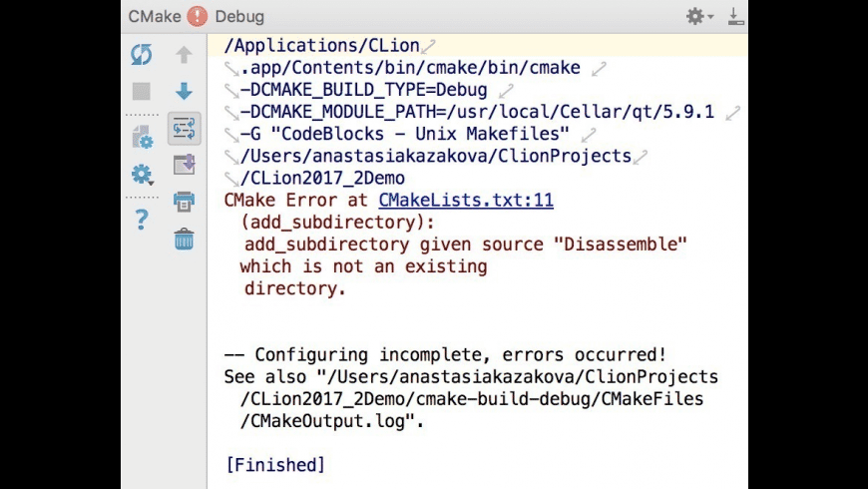The height and width of the screenshot is (489, 868).
Task: Open CMake cache settings file icon
Action: pyautogui.click(x=142, y=139)
